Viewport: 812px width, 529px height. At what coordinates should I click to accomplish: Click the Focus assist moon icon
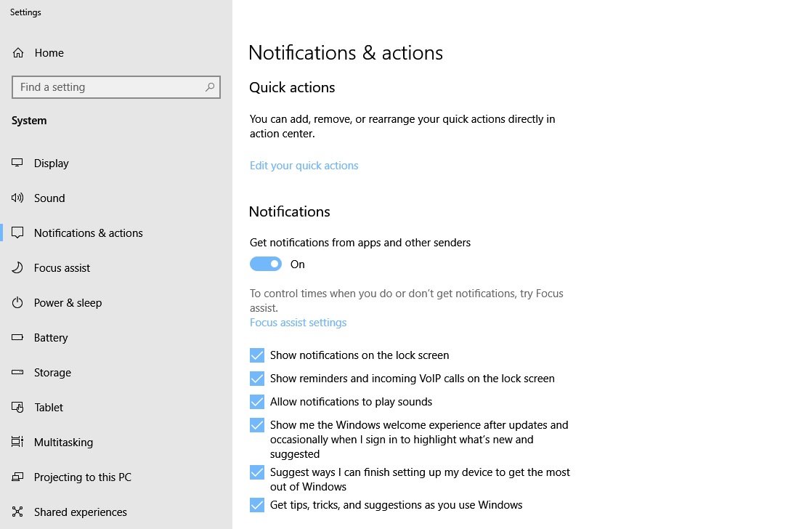[18, 267]
